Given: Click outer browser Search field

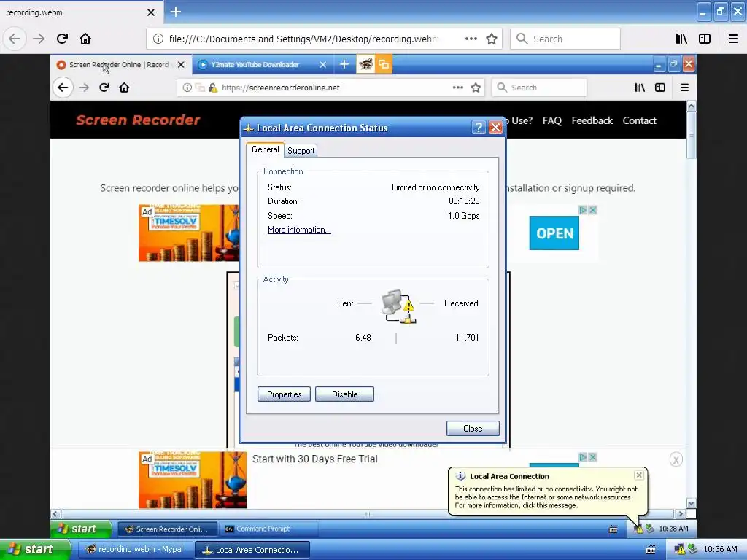Looking at the screenshot, I should (x=565, y=39).
